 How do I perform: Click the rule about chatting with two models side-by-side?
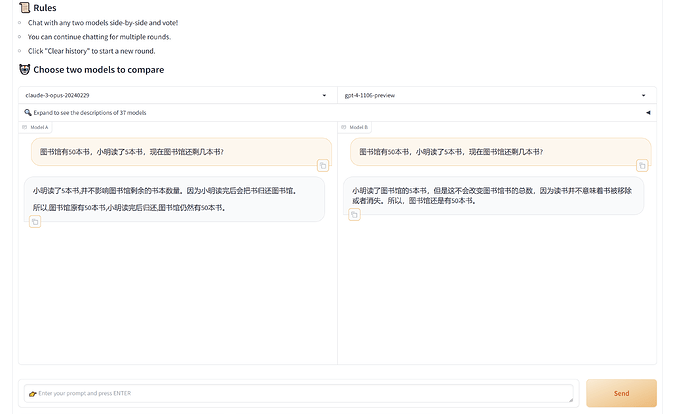click(103, 23)
